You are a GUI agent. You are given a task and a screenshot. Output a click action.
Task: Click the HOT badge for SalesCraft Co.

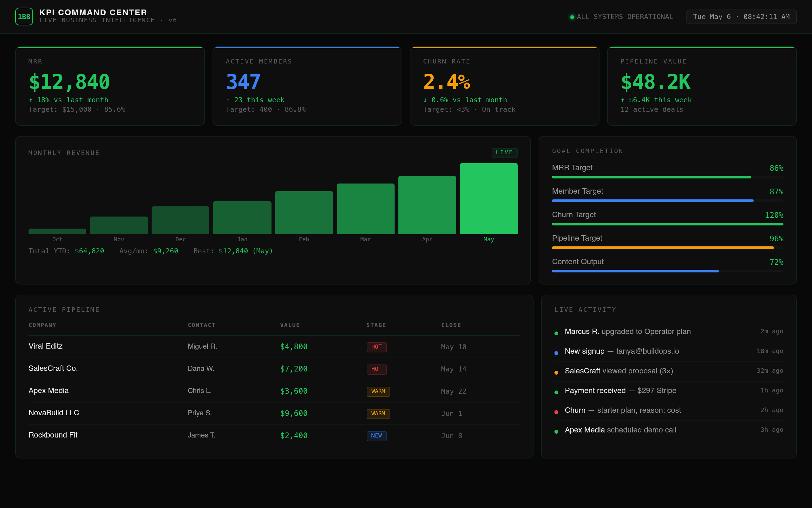click(377, 369)
